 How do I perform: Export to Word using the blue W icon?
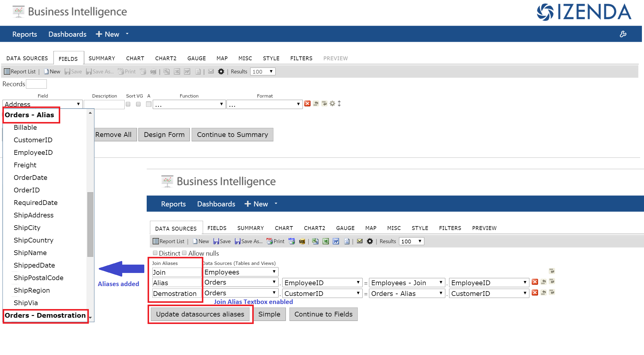point(336,241)
